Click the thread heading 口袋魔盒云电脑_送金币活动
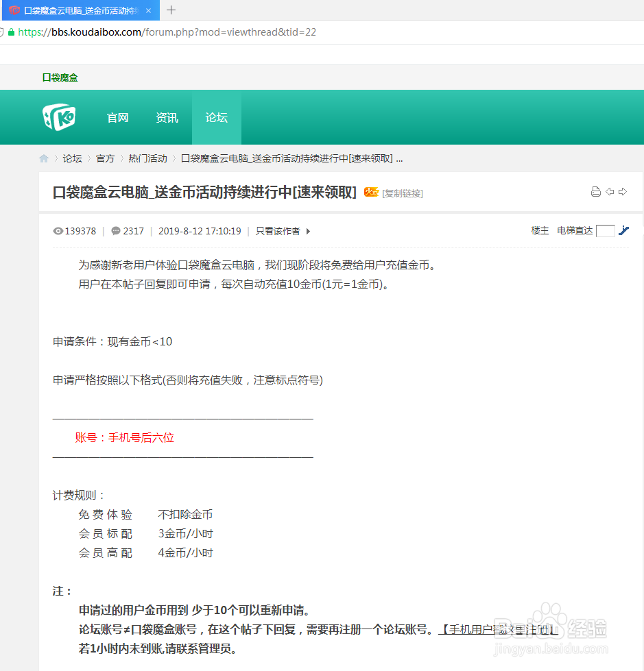Screen dimensions: 644x671 pos(204,193)
